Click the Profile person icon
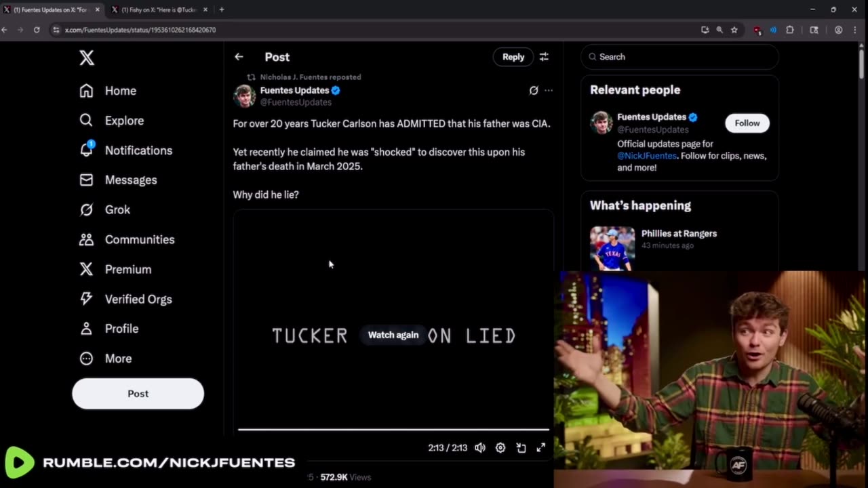The height and width of the screenshot is (488, 868). pyautogui.click(x=86, y=329)
